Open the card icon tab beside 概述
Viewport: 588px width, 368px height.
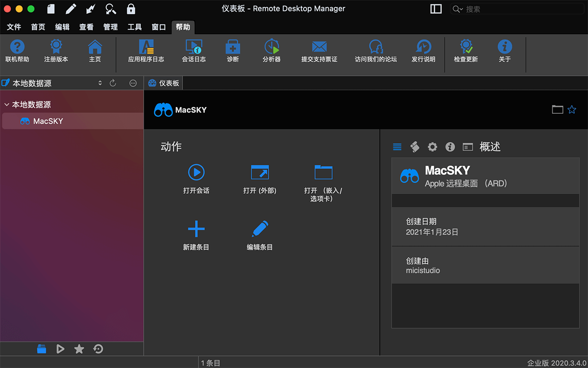pyautogui.click(x=468, y=147)
